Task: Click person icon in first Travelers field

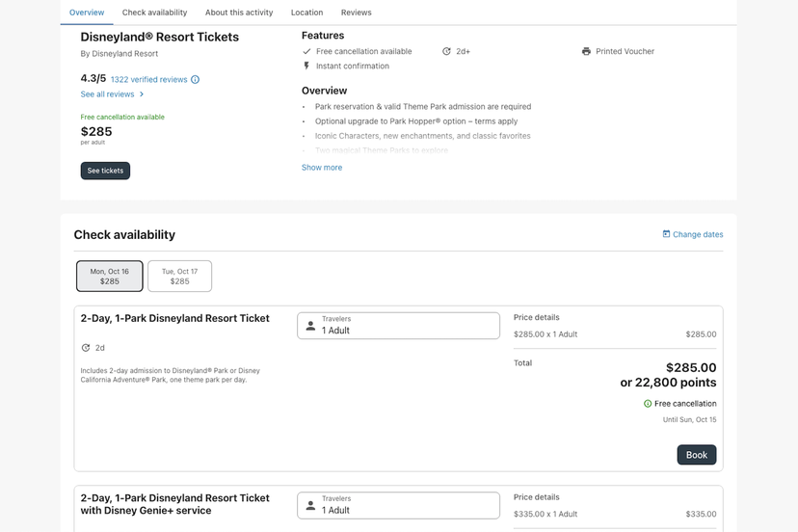Action: coord(310,326)
